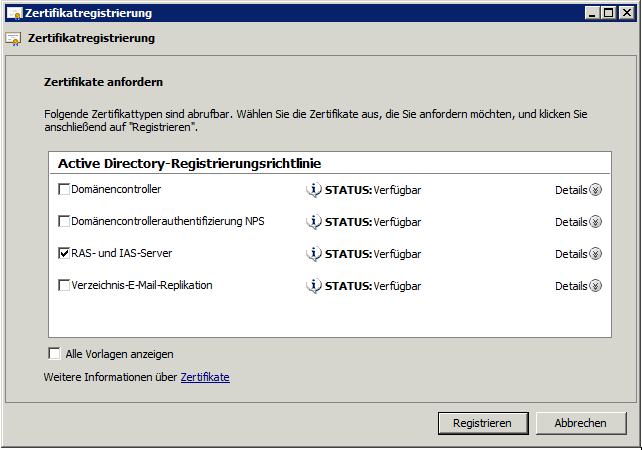Enable the Domänencontroller checkbox
The height and width of the screenshot is (450, 642).
pos(64,189)
